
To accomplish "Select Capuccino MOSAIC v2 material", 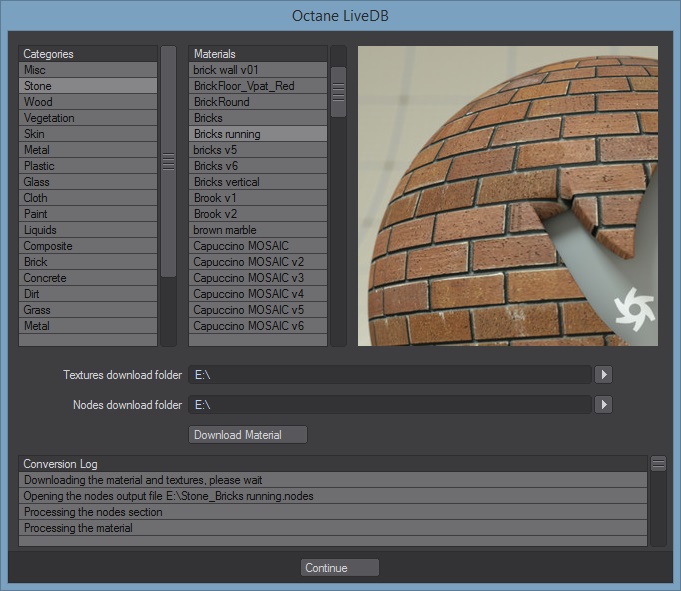I will click(258, 262).
